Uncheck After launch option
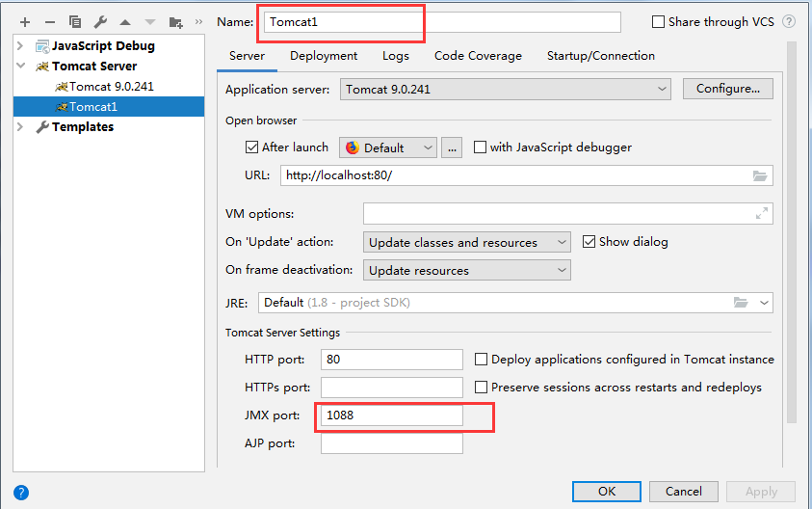 [251, 147]
